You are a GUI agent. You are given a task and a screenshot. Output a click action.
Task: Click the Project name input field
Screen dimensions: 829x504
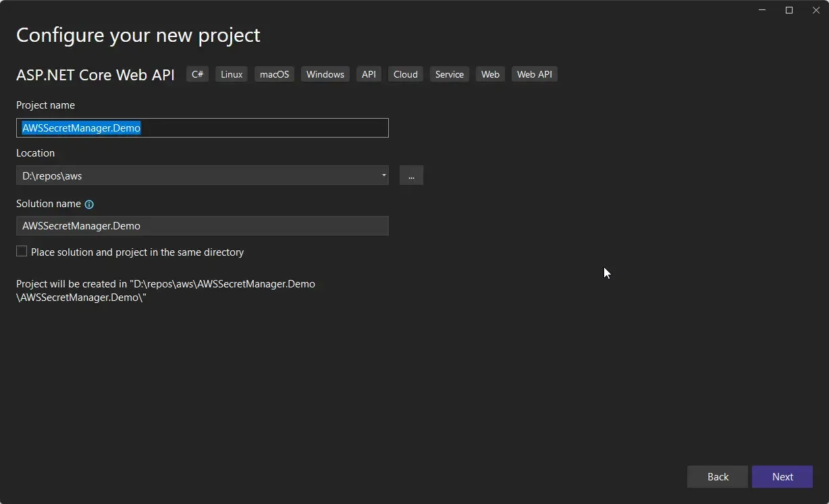point(203,128)
